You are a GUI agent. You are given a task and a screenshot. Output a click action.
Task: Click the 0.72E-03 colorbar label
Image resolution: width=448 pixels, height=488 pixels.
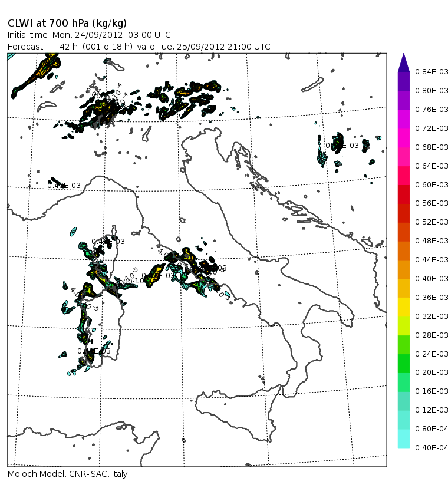pos(431,128)
